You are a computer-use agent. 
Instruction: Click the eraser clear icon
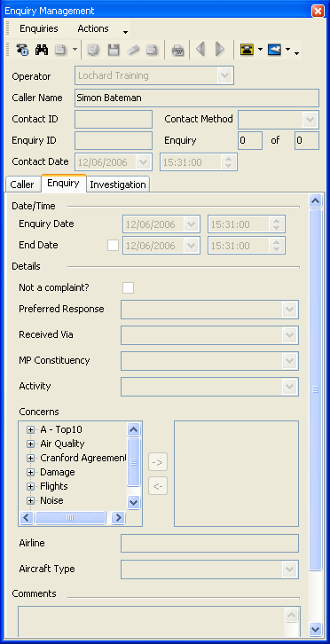click(133, 50)
